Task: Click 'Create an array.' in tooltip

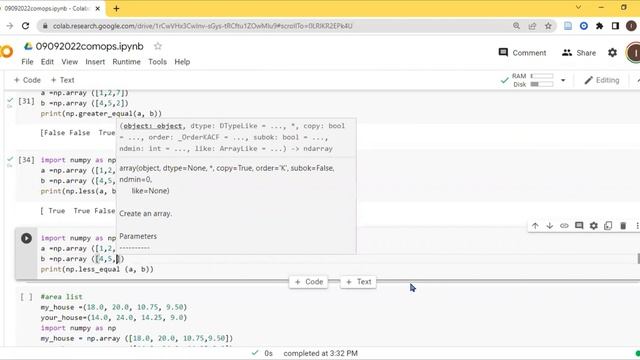Action: tap(145, 213)
